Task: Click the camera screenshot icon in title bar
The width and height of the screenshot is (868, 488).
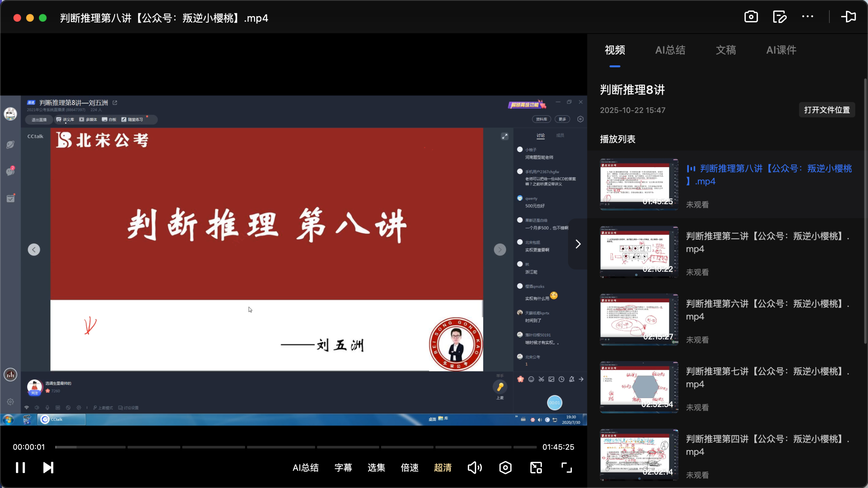Action: click(x=750, y=17)
